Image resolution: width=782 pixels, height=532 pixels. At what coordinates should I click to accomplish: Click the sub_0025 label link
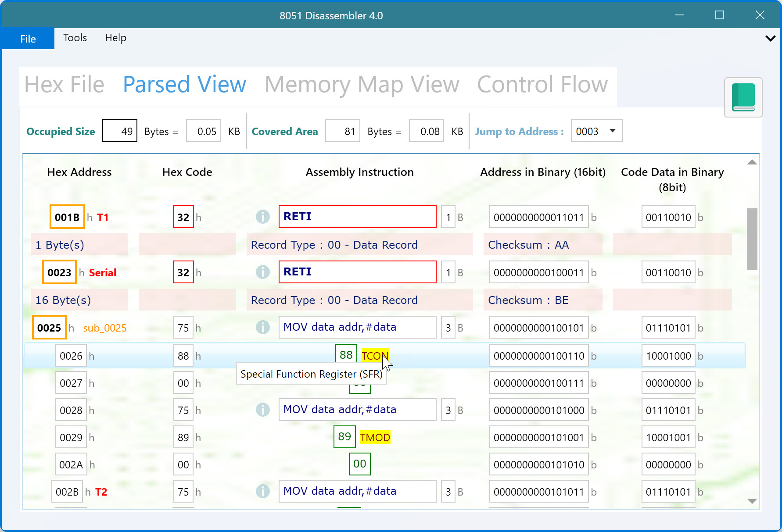click(x=104, y=328)
